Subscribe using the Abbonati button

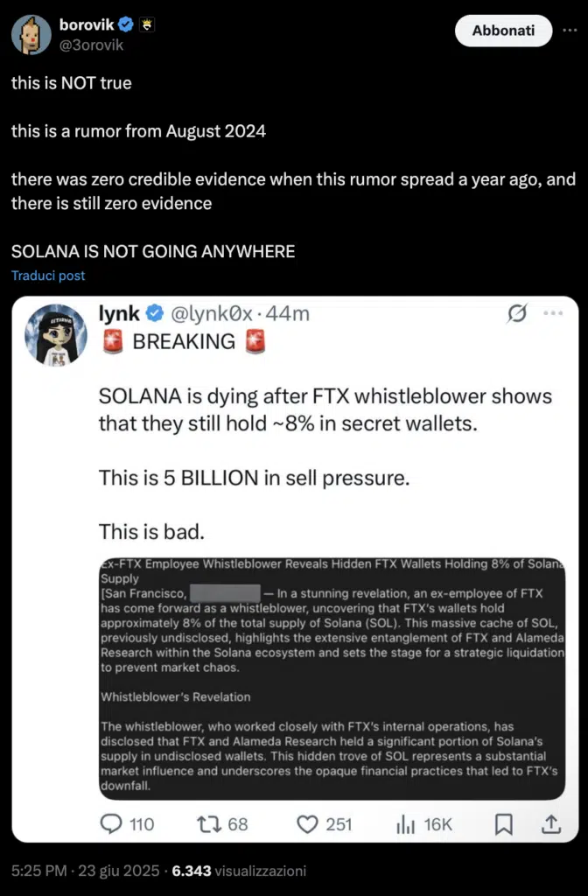(x=503, y=31)
